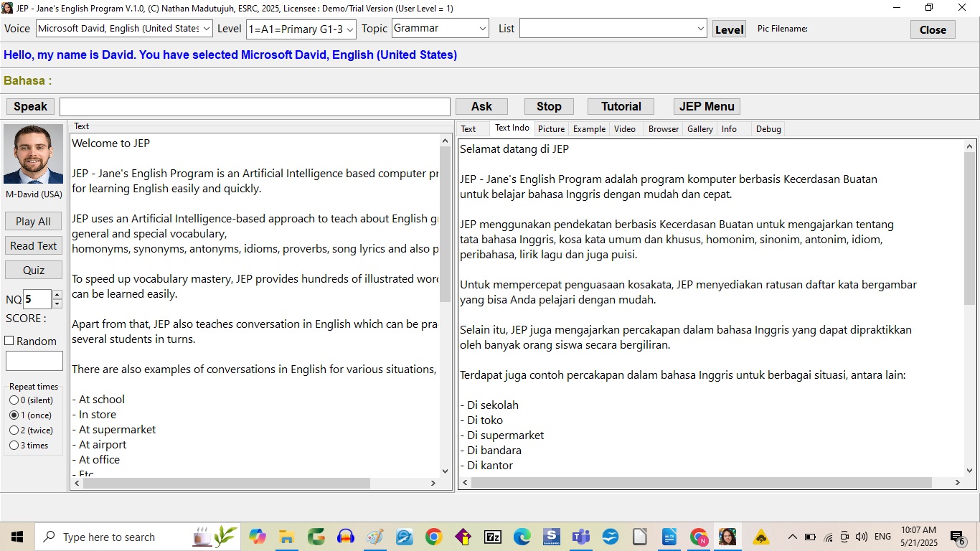Click the M-David avatar portrait
Screen dimensions: 980x551
(x=33, y=154)
